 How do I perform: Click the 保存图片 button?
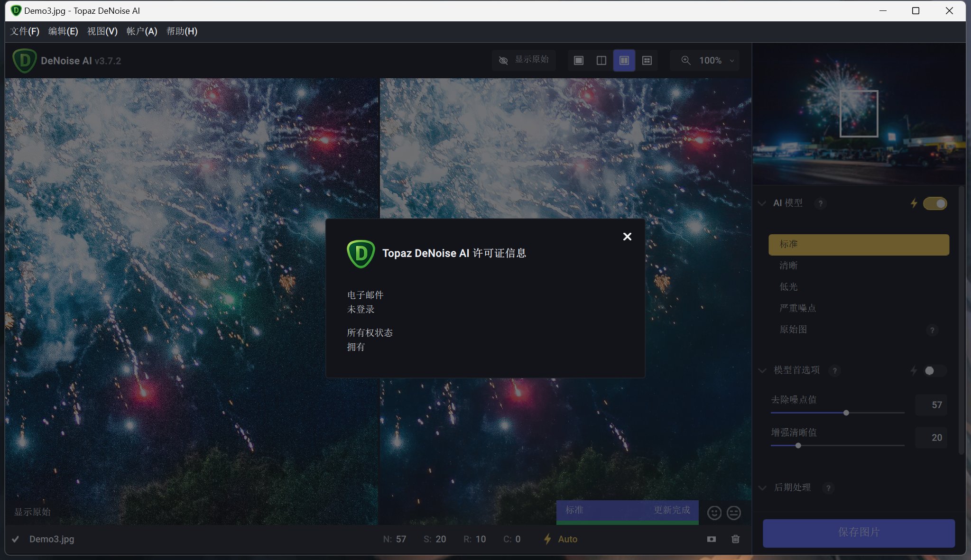pos(859,533)
